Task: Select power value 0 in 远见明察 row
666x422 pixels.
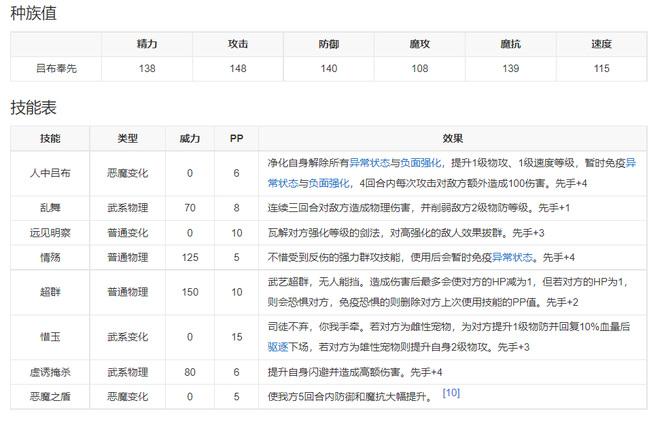Action: 190,233
